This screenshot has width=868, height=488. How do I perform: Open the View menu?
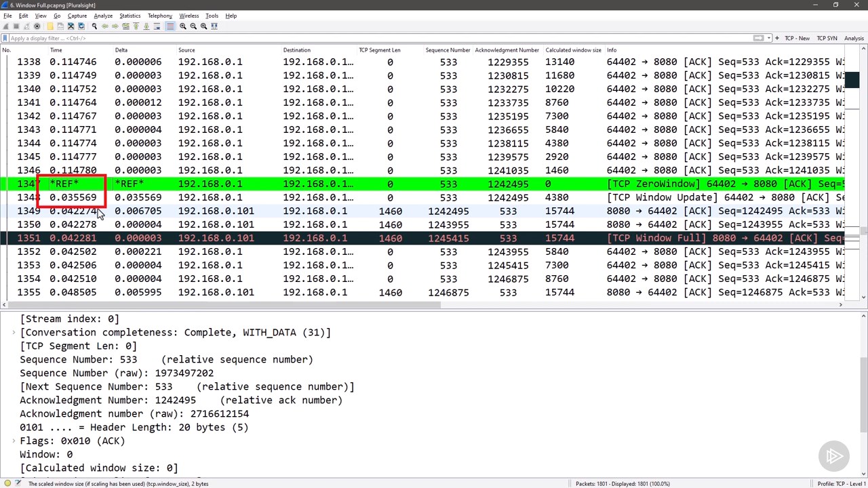pos(41,16)
